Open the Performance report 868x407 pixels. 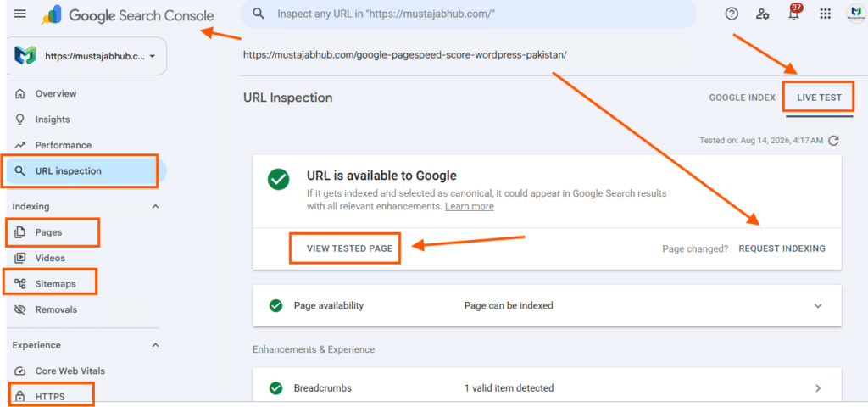[x=64, y=145]
